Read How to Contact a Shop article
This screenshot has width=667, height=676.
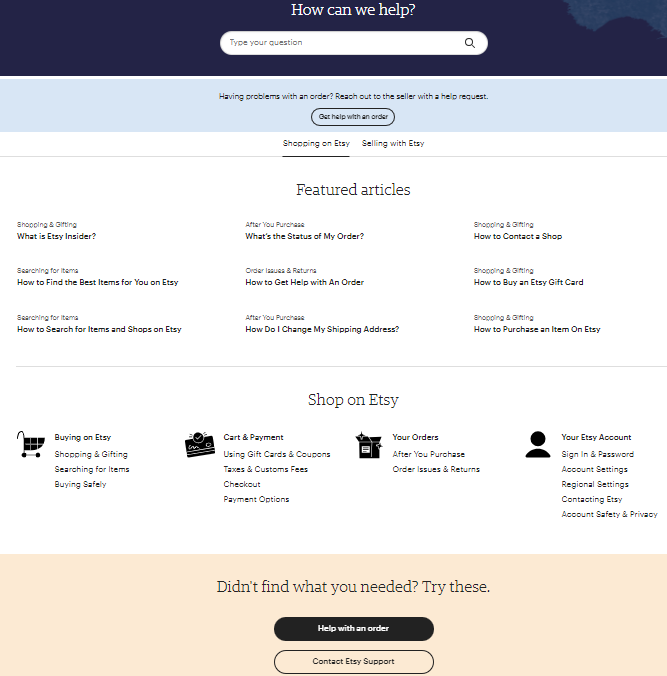coord(517,237)
